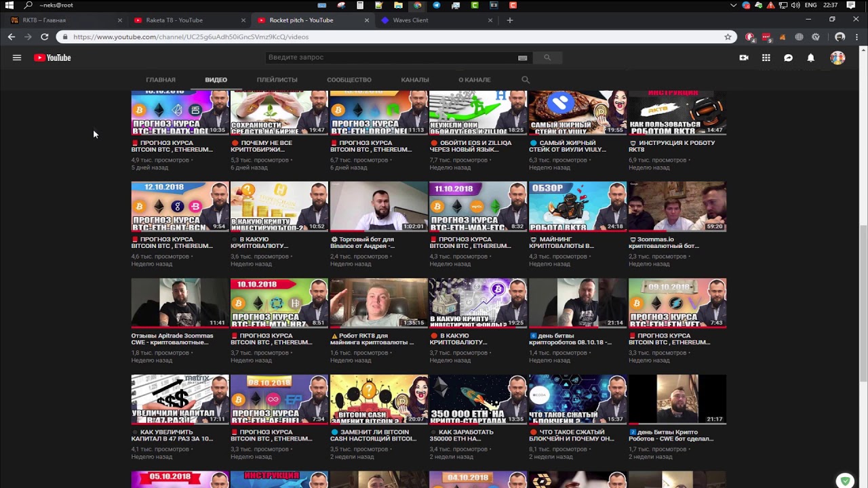868x488 pixels.
Task: Click the matrix УВЕЛИЧИЛИ КАПИТАЛ thumbnail
Action: click(x=180, y=399)
